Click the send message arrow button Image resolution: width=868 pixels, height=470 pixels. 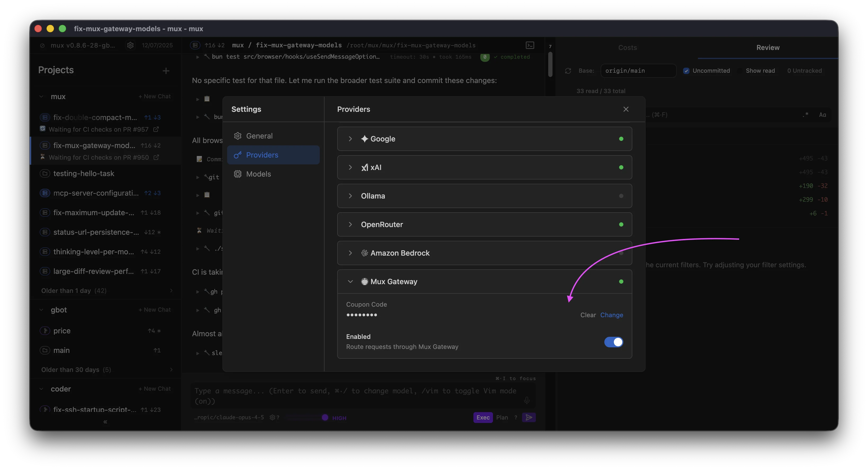(x=529, y=417)
